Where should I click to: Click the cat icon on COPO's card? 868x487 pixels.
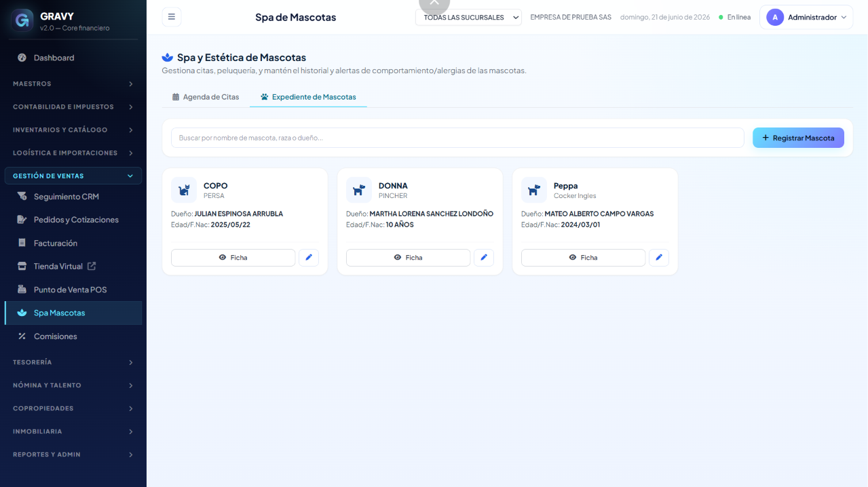point(184,190)
